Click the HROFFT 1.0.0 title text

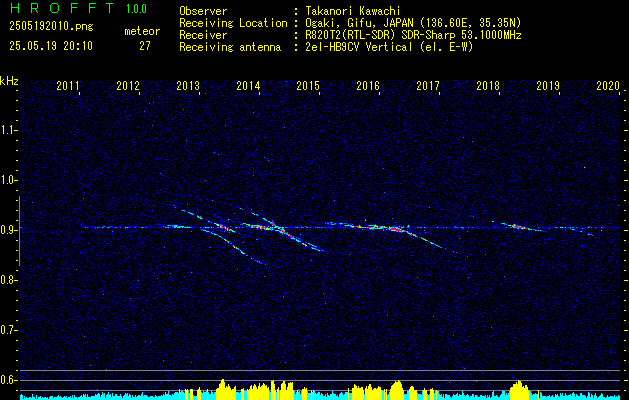click(x=78, y=8)
